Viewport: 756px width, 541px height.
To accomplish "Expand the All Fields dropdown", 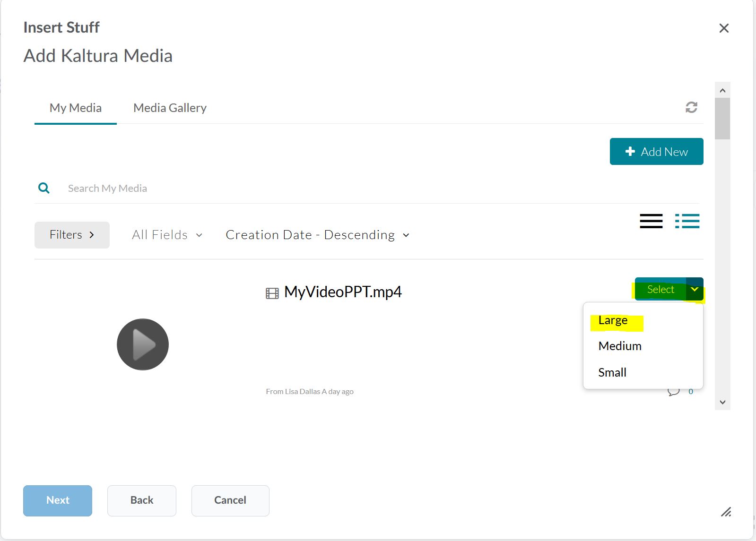I will point(167,235).
